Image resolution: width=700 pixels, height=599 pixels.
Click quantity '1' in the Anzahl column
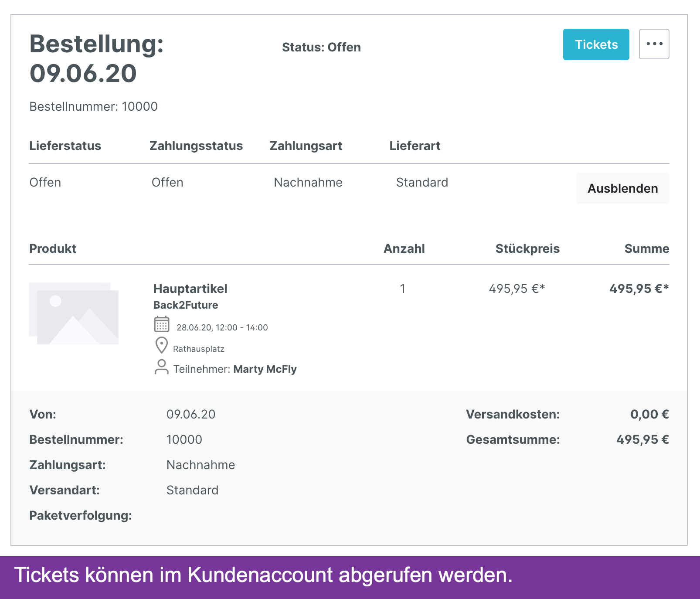pos(403,289)
